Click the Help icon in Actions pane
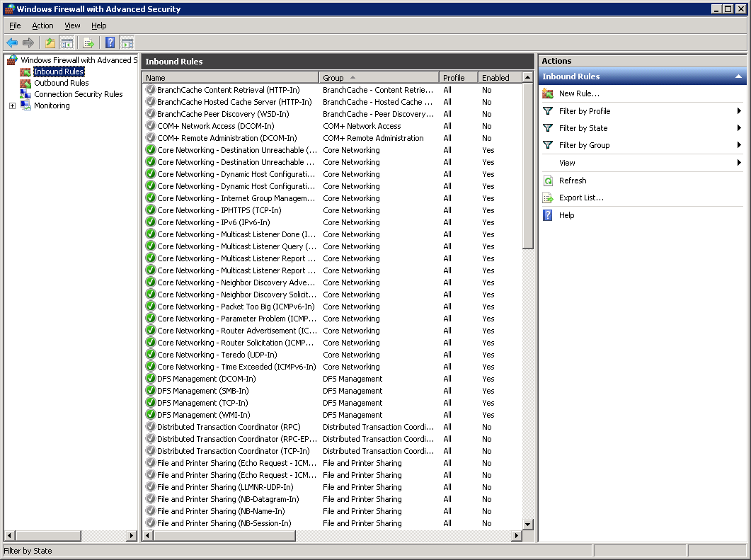The width and height of the screenshot is (751, 560). tap(548, 215)
